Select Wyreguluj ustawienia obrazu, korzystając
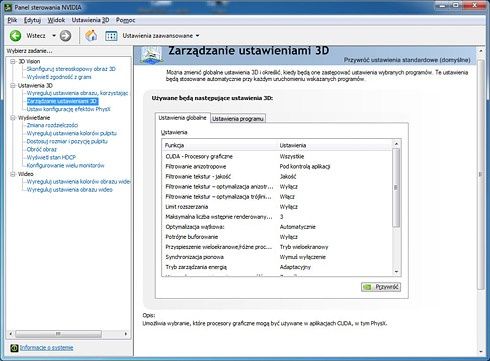490x361 pixels. point(77,93)
